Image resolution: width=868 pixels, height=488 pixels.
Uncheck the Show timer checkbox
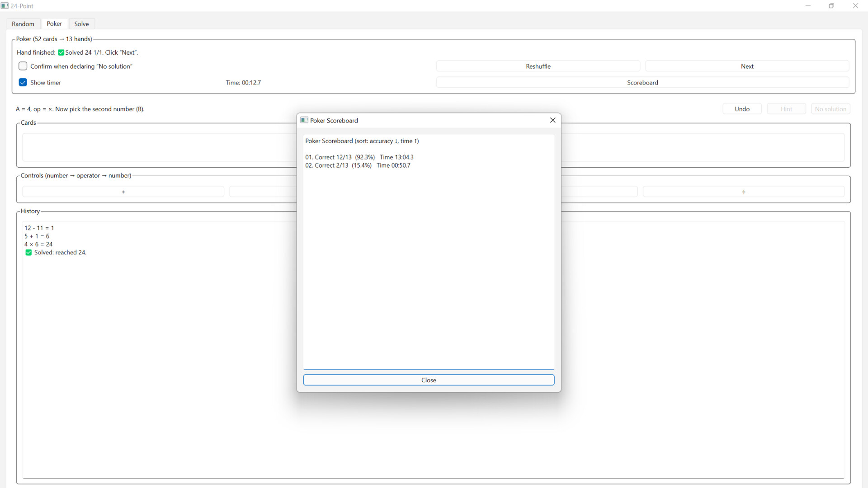click(x=23, y=82)
